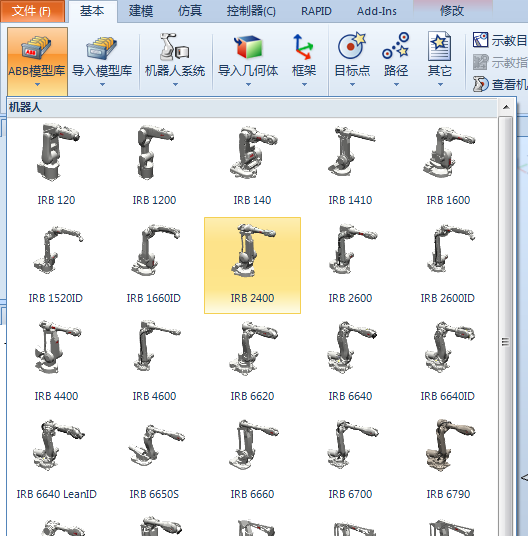Open the 机器人系统 robot system icon
The image size is (528, 536).
(175, 48)
